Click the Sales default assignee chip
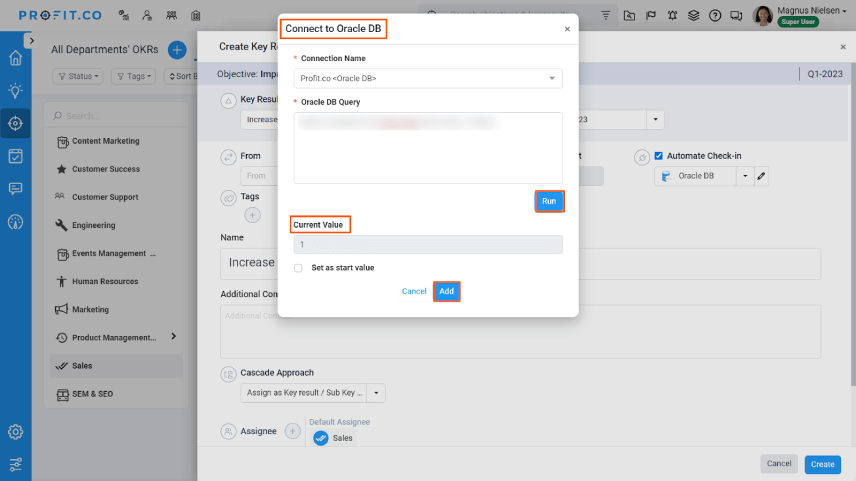This screenshot has height=481, width=856. [333, 438]
